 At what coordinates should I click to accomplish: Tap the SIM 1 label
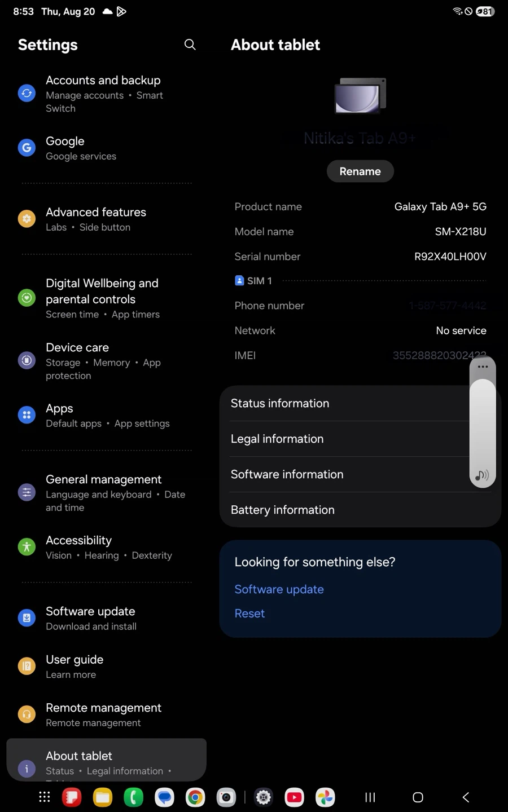pyautogui.click(x=259, y=281)
